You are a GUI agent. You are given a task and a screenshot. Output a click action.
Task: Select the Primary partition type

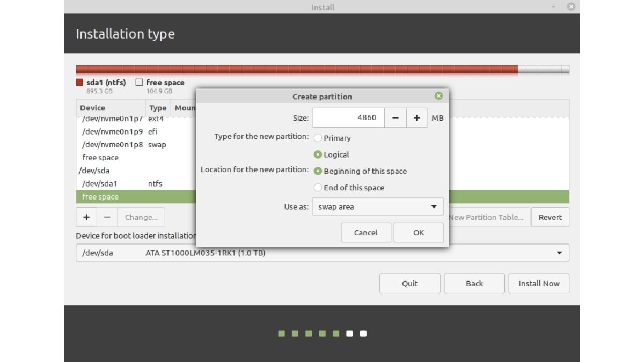pyautogui.click(x=318, y=138)
